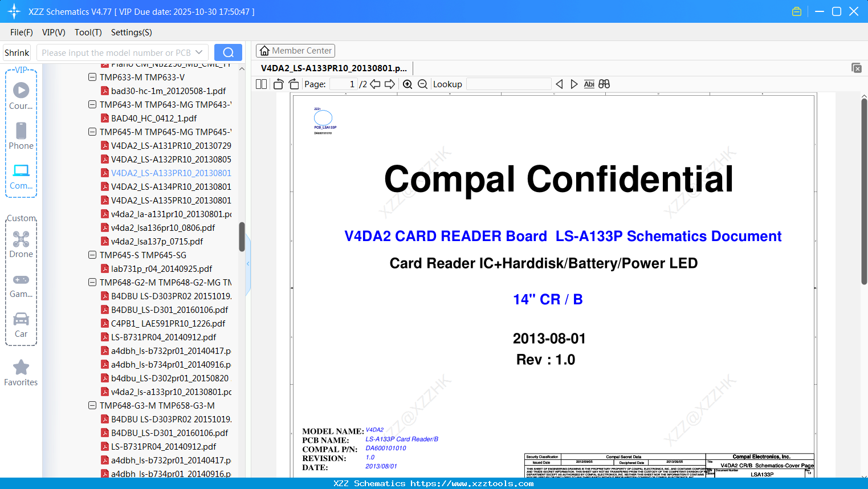
Task: Select the Computer category in the sidebar
Action: point(21,176)
